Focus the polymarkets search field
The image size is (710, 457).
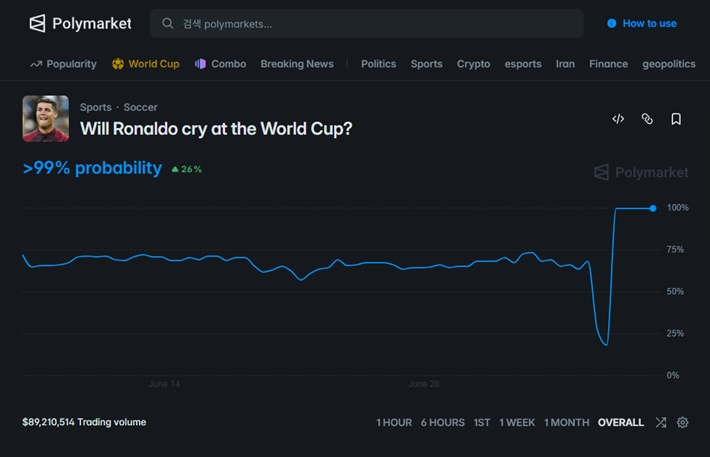coord(366,24)
